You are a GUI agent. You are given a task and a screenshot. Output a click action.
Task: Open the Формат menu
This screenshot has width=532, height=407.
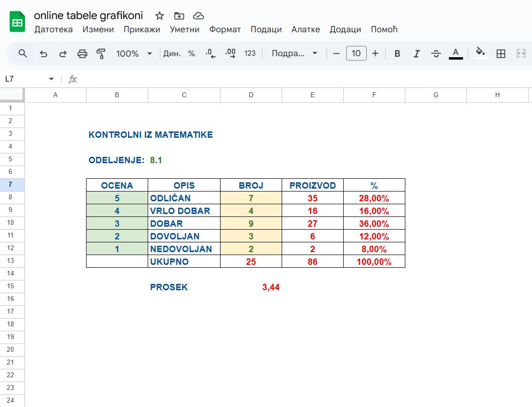click(x=225, y=29)
